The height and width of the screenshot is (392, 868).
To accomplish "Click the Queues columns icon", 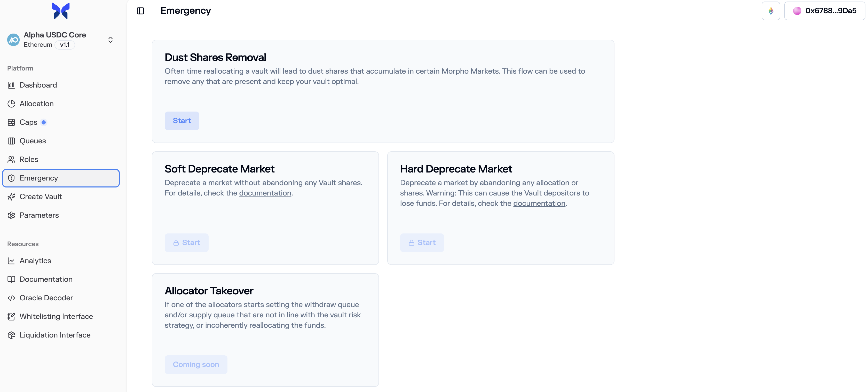I will click(11, 141).
